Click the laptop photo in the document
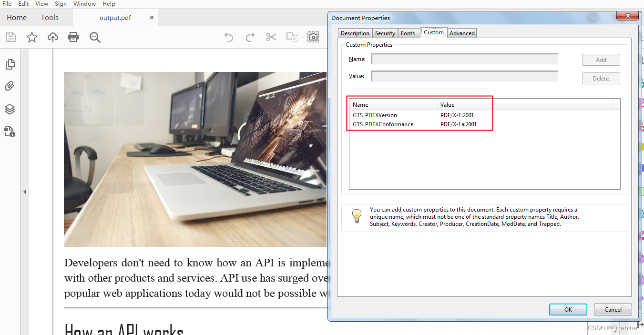 click(195, 159)
